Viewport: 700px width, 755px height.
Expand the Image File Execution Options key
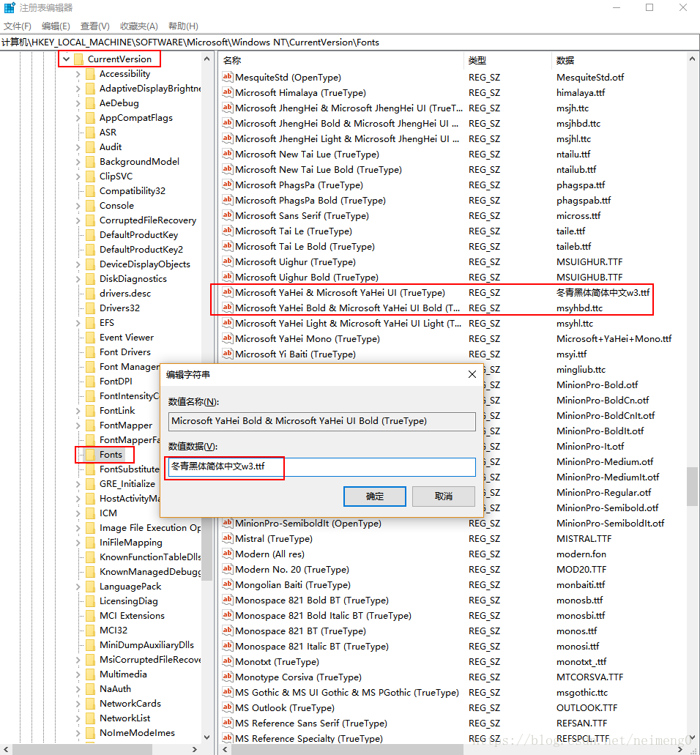point(78,528)
